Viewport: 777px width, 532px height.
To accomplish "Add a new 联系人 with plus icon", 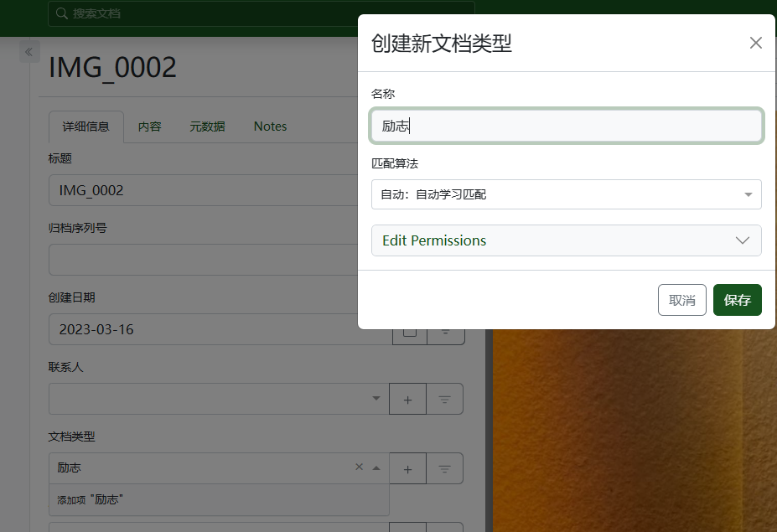I will point(408,400).
